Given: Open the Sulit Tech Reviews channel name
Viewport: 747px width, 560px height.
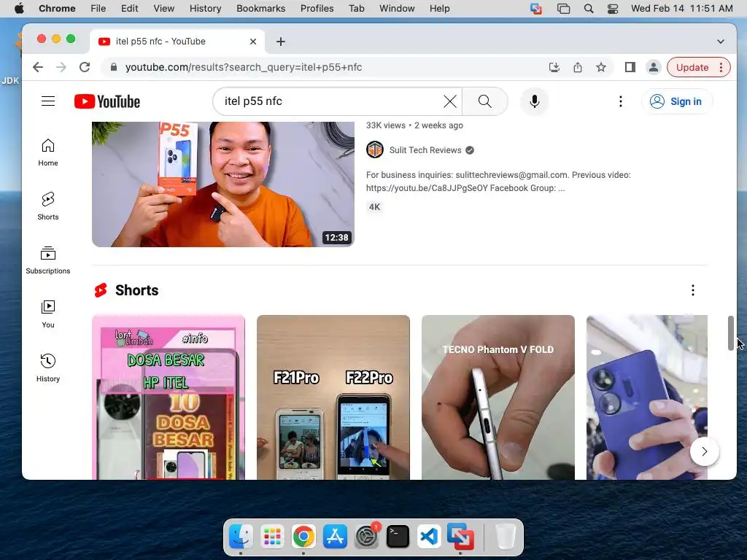Looking at the screenshot, I should pyautogui.click(x=425, y=150).
